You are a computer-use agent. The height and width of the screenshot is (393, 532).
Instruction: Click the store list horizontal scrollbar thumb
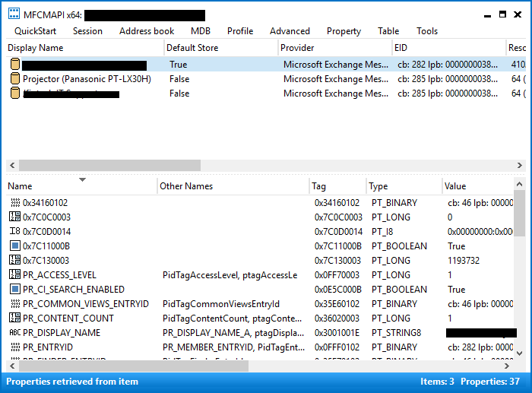pos(109,165)
